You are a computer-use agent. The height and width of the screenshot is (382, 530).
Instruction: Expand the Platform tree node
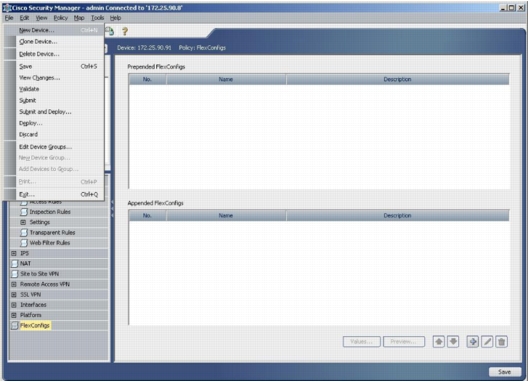tap(14, 315)
